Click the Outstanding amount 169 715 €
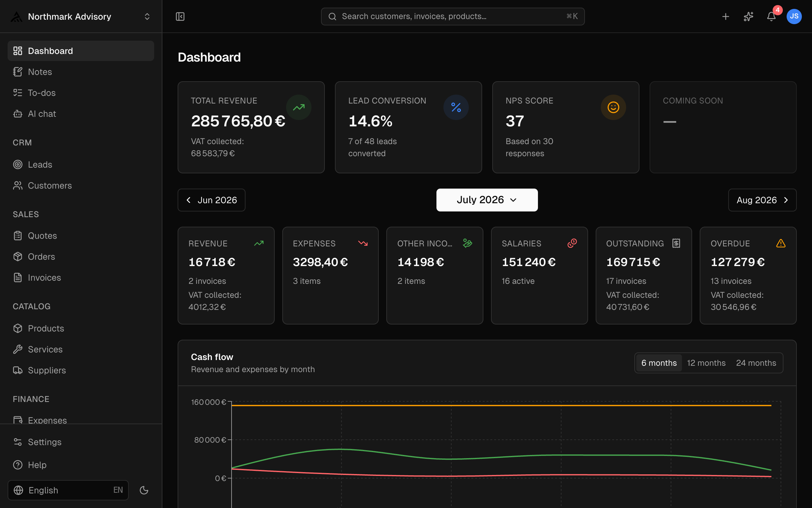The width and height of the screenshot is (812, 508). tap(633, 262)
